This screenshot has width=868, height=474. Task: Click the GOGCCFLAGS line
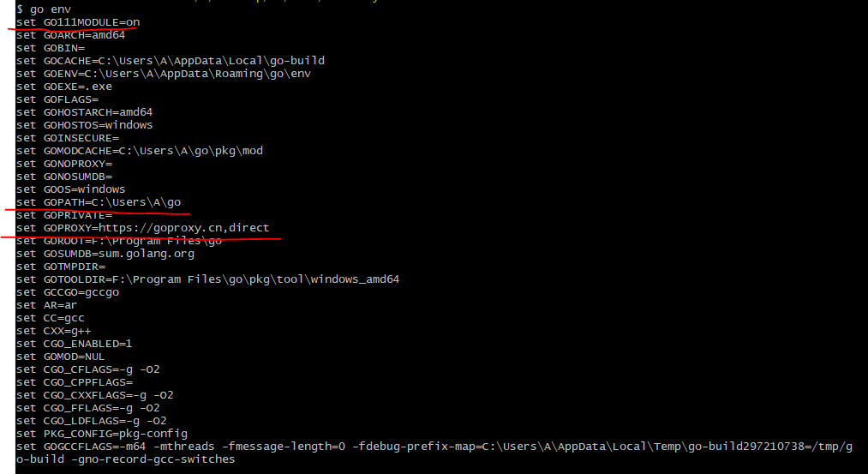434,453
